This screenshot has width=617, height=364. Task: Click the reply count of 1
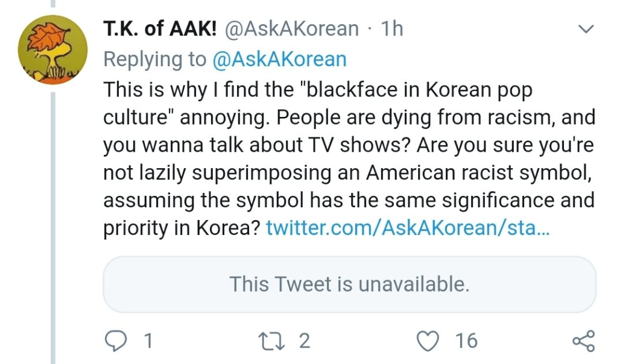point(147,341)
